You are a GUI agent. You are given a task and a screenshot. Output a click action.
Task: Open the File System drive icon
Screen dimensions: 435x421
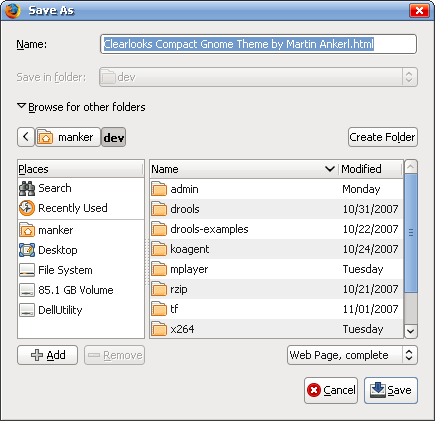coord(27,270)
